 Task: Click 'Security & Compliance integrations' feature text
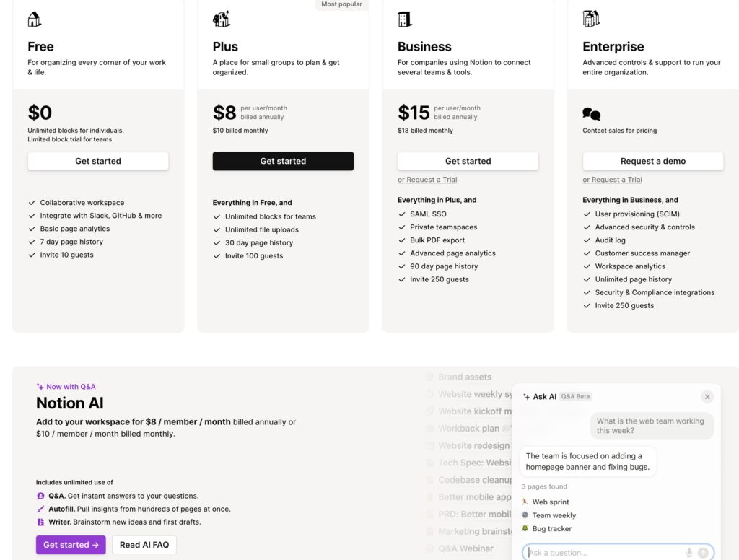655,292
